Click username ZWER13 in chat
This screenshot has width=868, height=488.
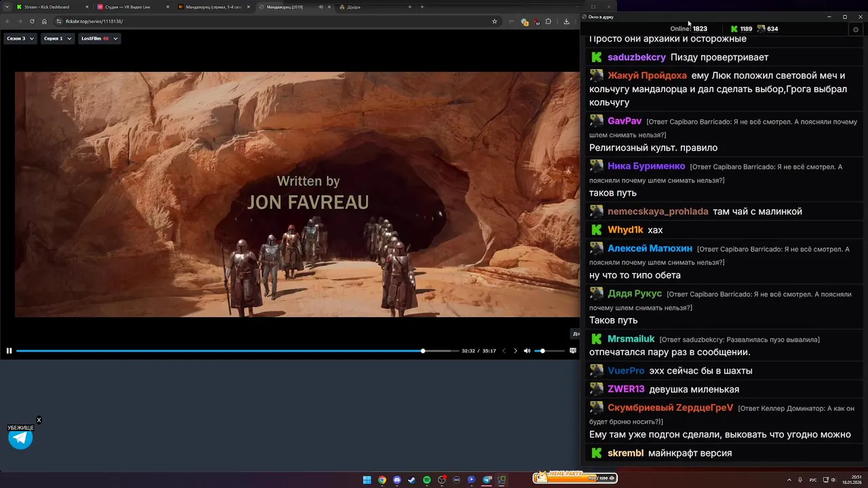tap(626, 389)
